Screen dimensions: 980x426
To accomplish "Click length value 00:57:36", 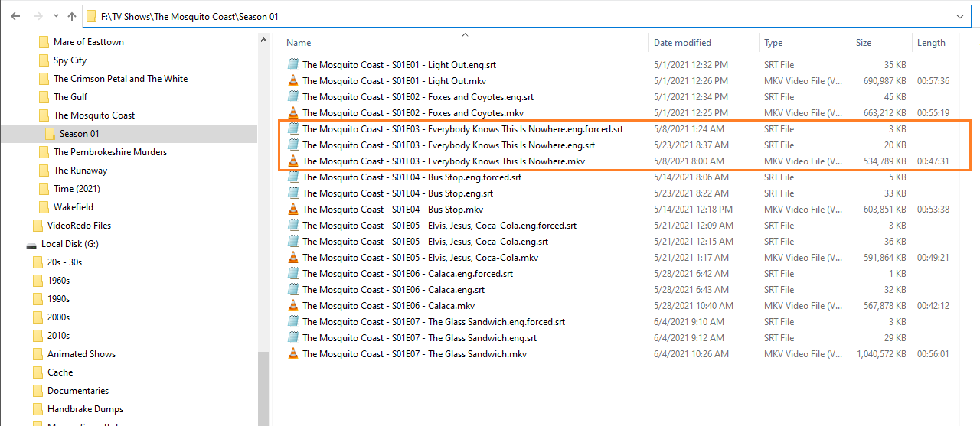I will (x=933, y=81).
